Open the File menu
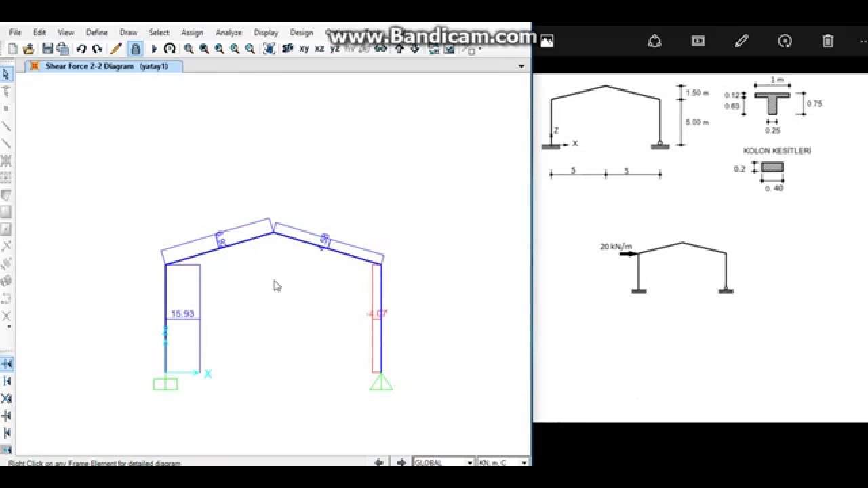Screen dimensions: 868x488 (x=15, y=33)
